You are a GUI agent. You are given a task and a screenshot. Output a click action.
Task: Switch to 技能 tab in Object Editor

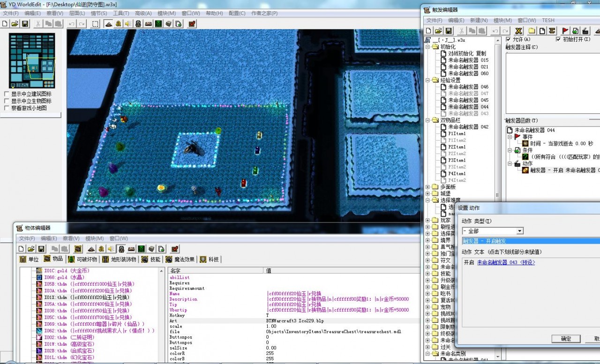pos(151,259)
